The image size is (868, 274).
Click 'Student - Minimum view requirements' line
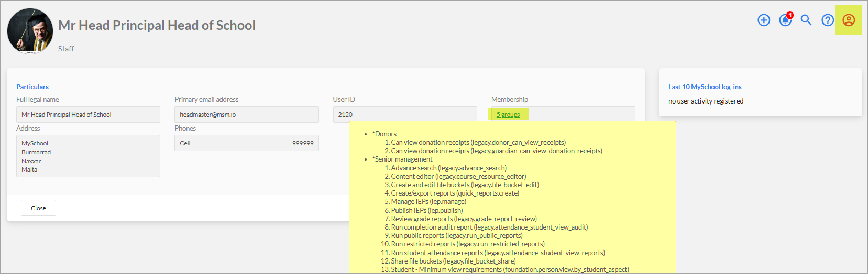pos(510,269)
